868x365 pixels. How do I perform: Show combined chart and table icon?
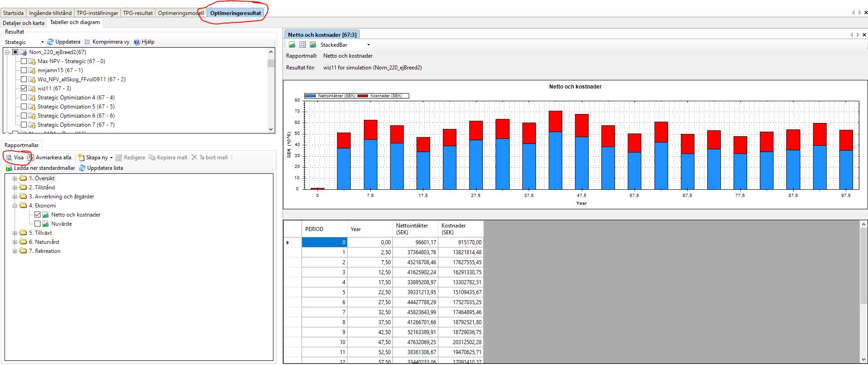click(x=313, y=44)
